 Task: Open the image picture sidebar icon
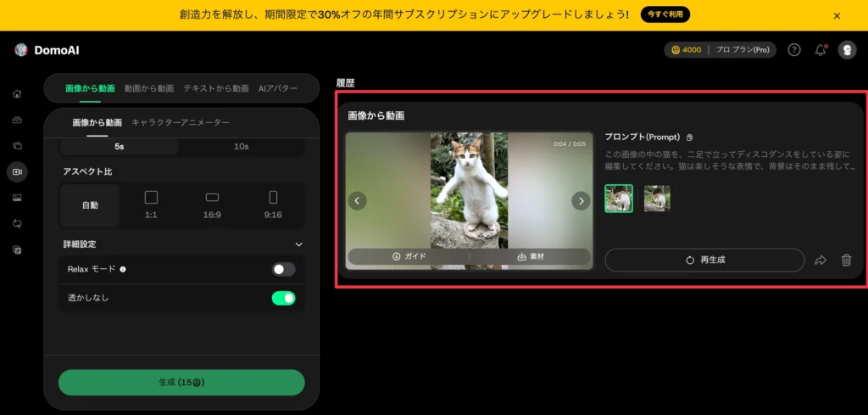pos(17,198)
